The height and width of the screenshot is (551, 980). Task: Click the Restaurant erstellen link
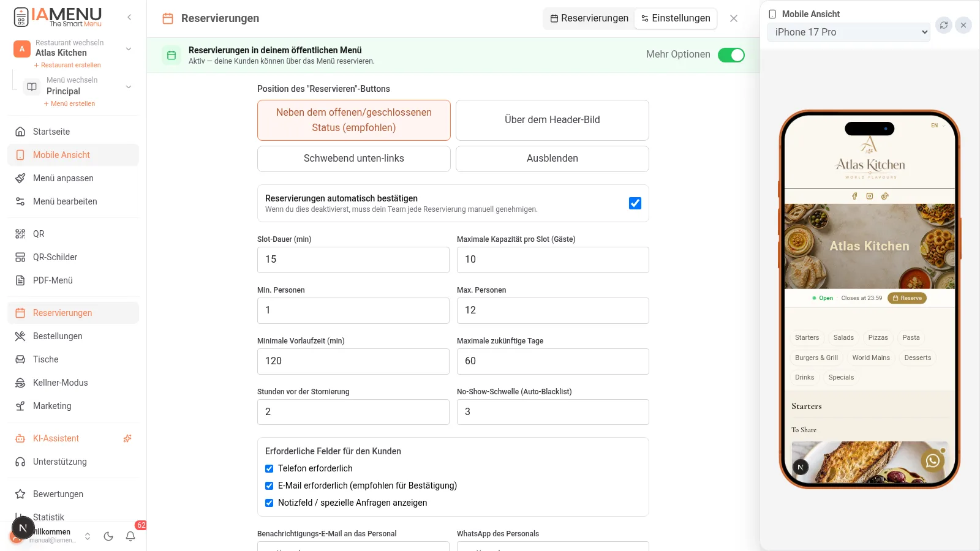tap(67, 65)
